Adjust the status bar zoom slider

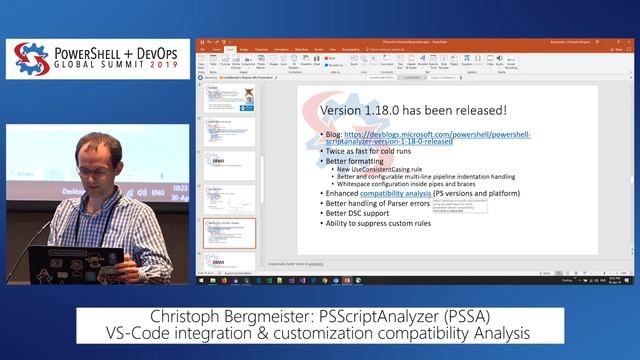(604, 273)
